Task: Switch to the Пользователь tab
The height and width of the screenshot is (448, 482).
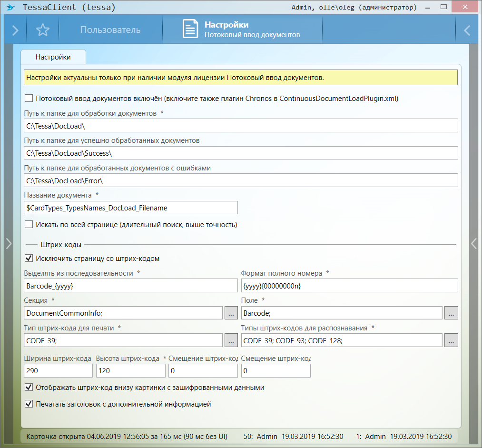Action: tap(110, 30)
